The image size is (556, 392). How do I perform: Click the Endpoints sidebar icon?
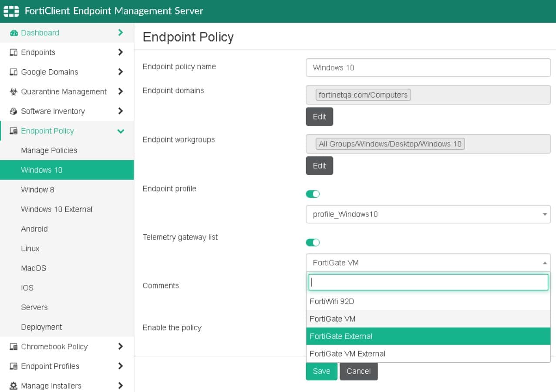tap(13, 52)
